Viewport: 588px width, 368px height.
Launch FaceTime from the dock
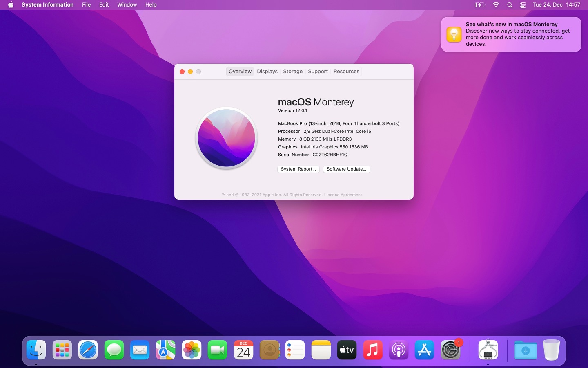218,350
